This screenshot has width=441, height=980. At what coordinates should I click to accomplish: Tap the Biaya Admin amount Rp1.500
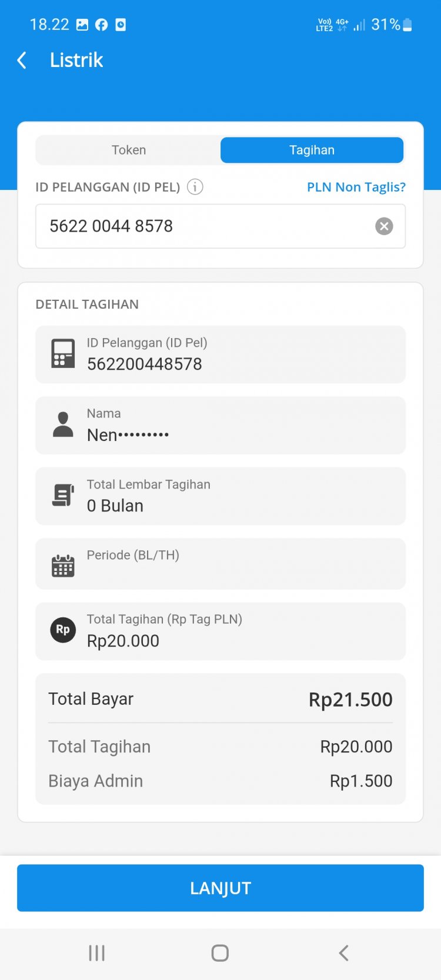(361, 781)
